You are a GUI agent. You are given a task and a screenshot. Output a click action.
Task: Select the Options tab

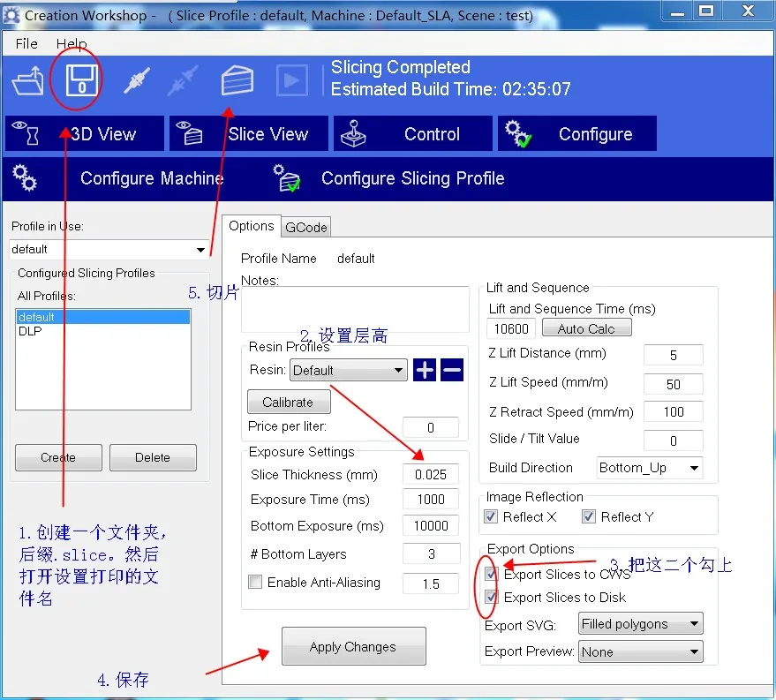click(252, 226)
